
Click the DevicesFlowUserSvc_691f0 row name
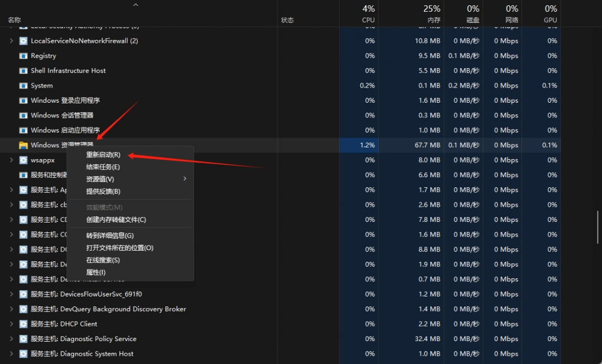click(x=86, y=294)
